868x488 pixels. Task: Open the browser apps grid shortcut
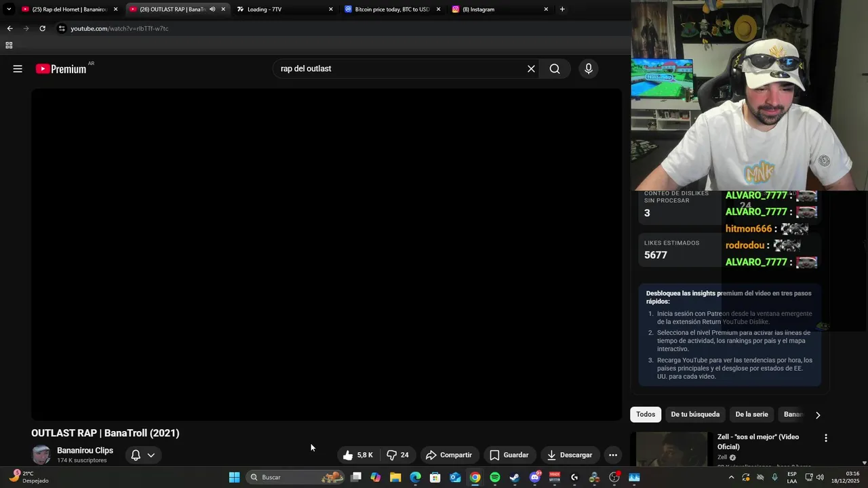coord(9,45)
